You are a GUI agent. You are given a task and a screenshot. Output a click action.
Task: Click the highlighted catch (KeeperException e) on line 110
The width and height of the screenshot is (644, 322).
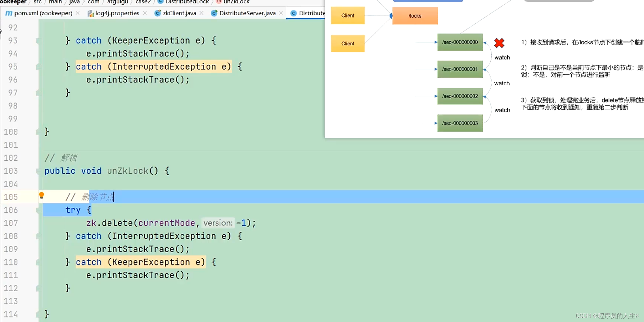point(141,262)
